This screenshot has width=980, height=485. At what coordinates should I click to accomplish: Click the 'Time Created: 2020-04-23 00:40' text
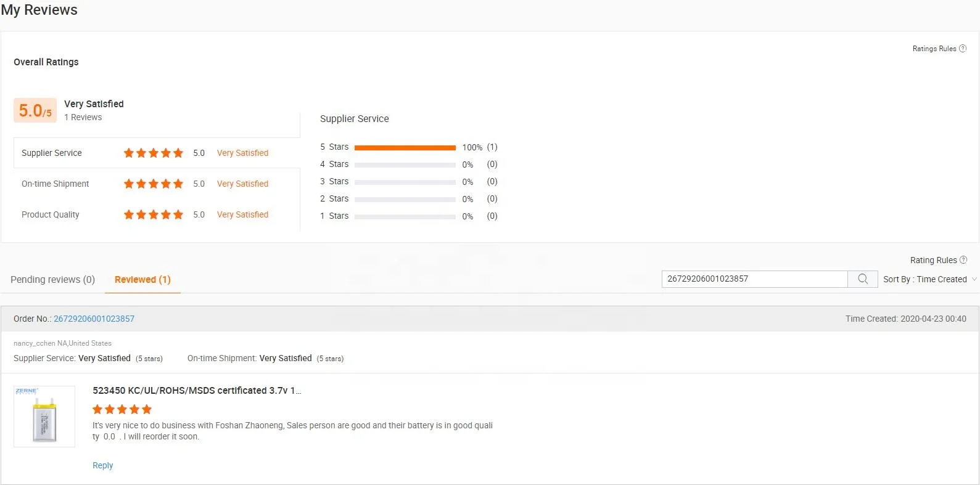click(906, 319)
